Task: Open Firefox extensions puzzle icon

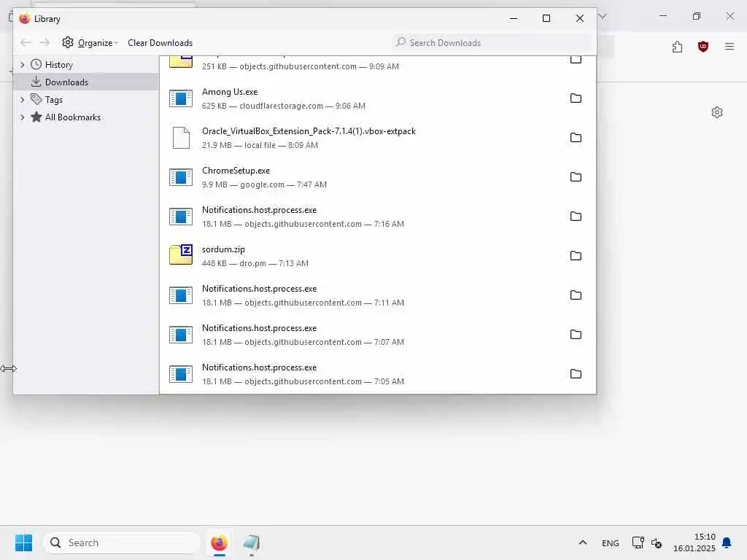Action: click(678, 47)
